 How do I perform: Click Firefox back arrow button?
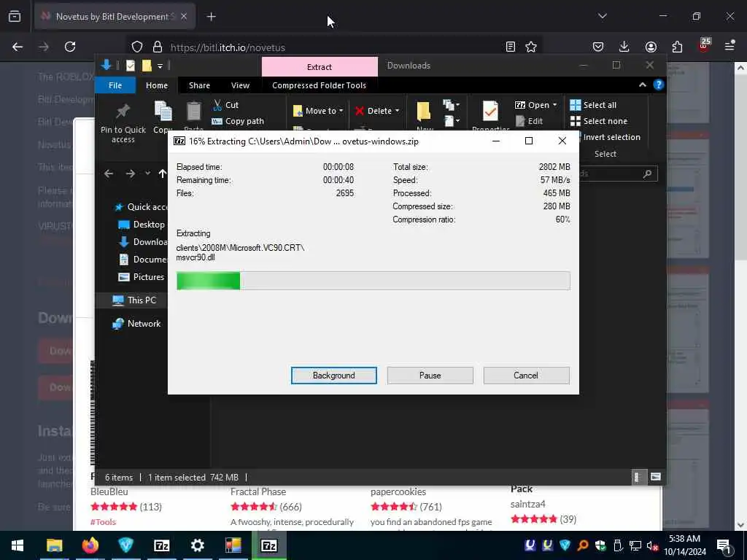pos(18,47)
